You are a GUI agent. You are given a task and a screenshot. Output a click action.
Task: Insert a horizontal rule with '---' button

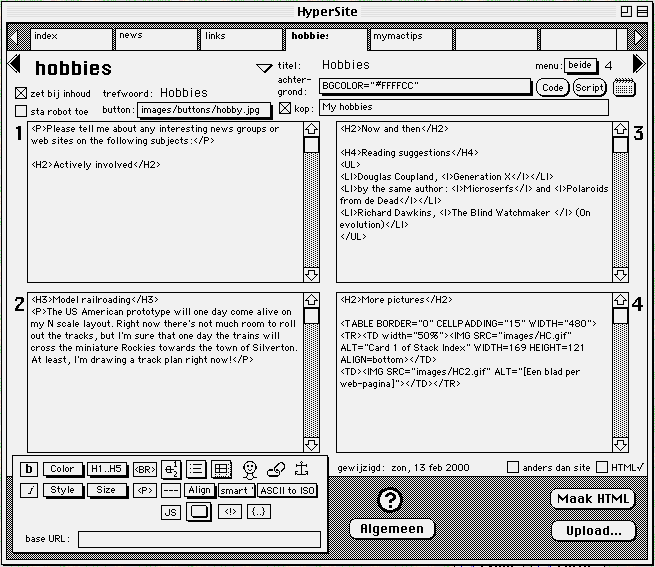pos(170,491)
